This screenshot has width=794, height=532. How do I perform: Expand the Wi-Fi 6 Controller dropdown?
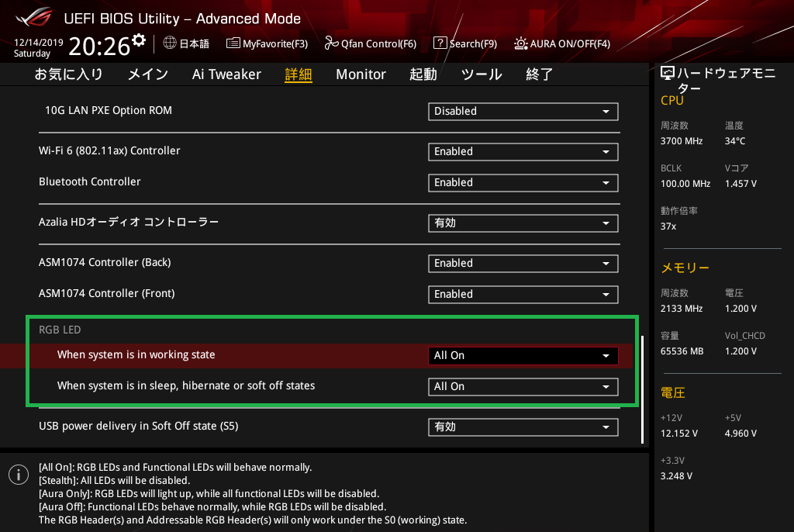click(523, 152)
